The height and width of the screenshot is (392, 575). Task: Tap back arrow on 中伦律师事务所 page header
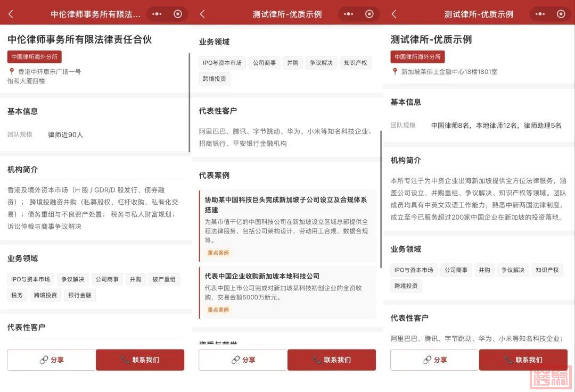point(11,14)
